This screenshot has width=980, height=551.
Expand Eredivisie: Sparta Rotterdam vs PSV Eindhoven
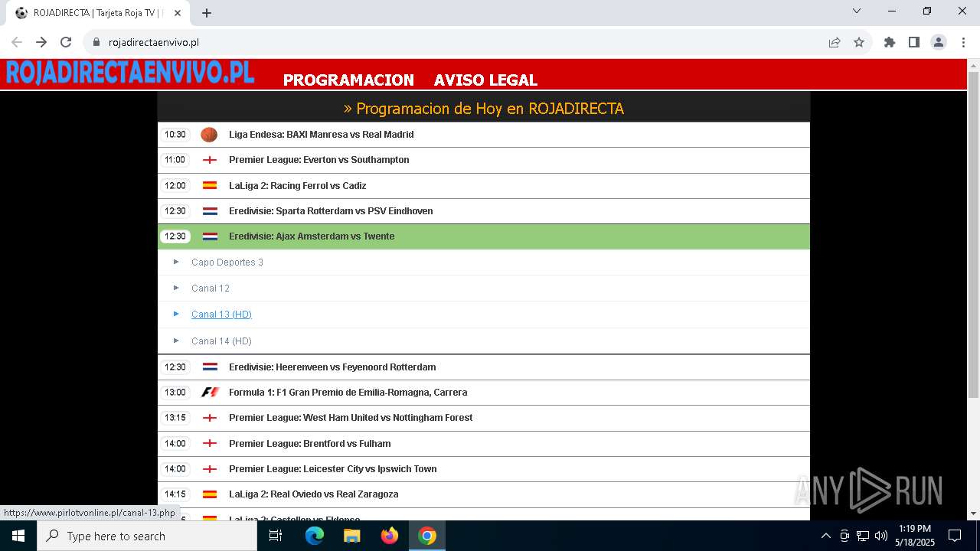(483, 211)
